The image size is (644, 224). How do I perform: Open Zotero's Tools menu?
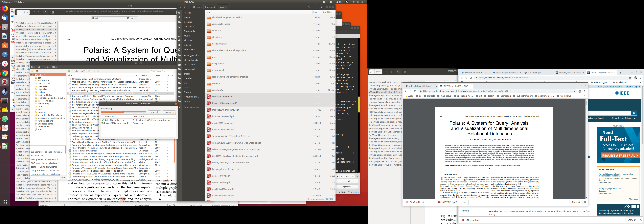pyautogui.click(x=47, y=67)
